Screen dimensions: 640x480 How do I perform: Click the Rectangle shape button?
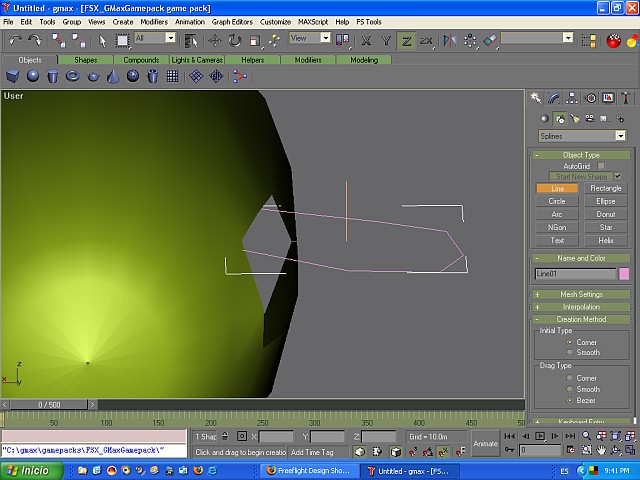[x=606, y=188]
